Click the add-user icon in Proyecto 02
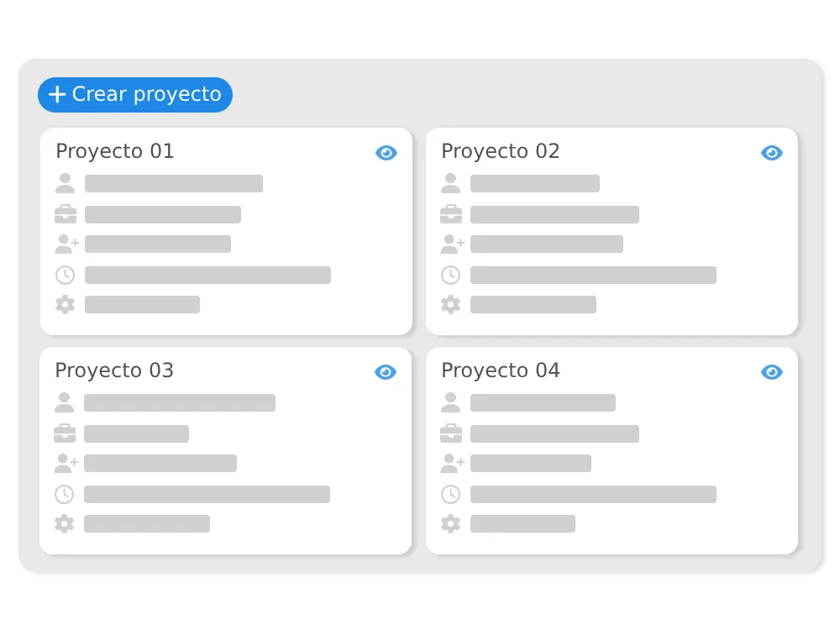Image resolution: width=840 pixels, height=630 pixels. click(452, 244)
